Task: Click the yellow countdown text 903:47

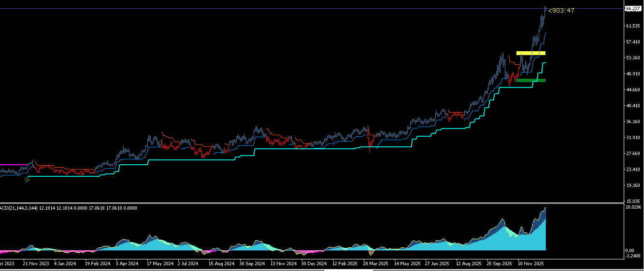Action: point(561,11)
